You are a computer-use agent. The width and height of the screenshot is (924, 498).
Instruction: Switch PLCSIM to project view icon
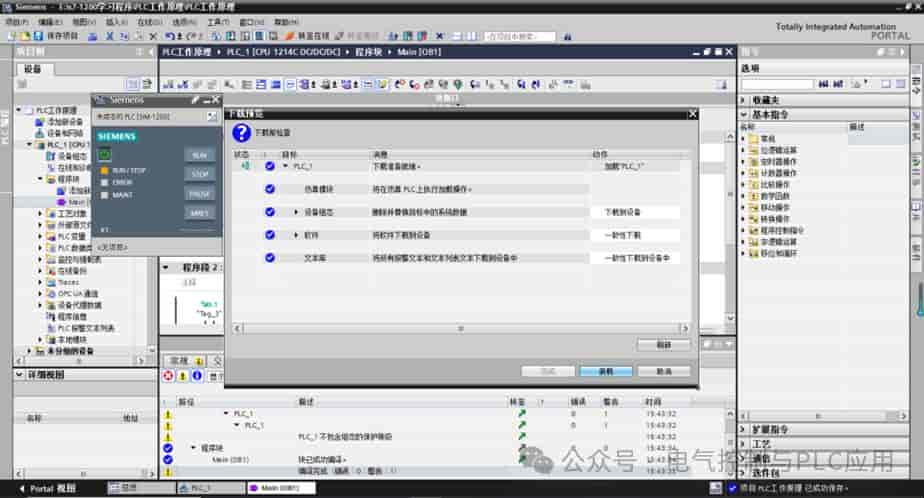point(212,117)
